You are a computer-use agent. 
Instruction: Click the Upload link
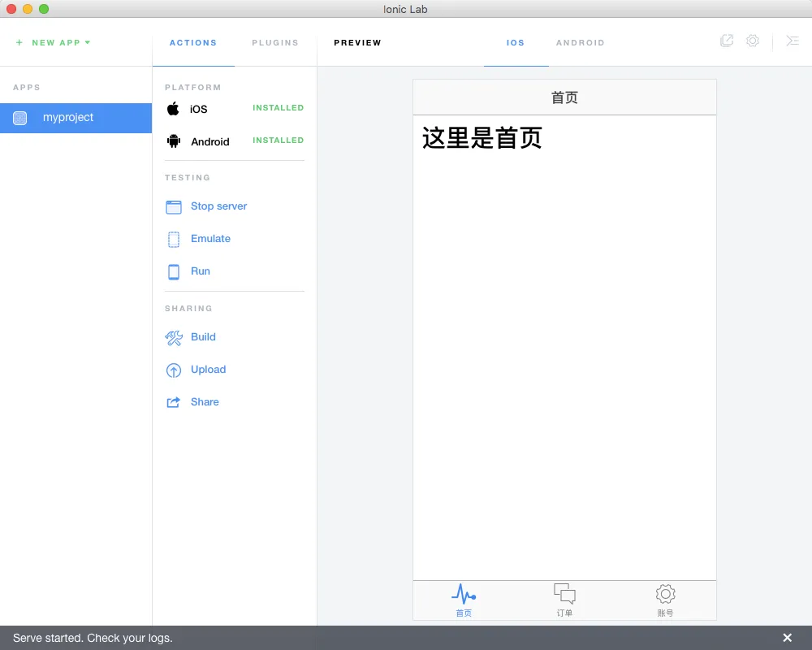[x=208, y=370]
